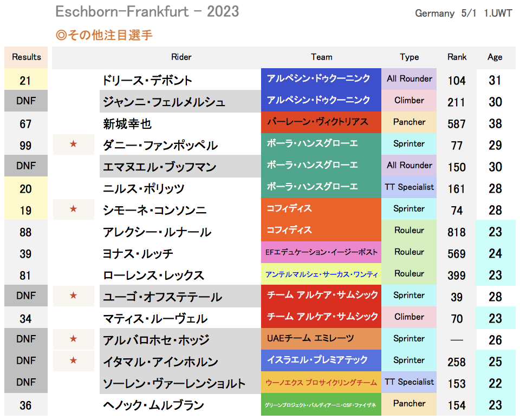Click the result 36 for ヘノック・ムルブラン
The width and height of the screenshot is (520, 420).
tap(25, 405)
